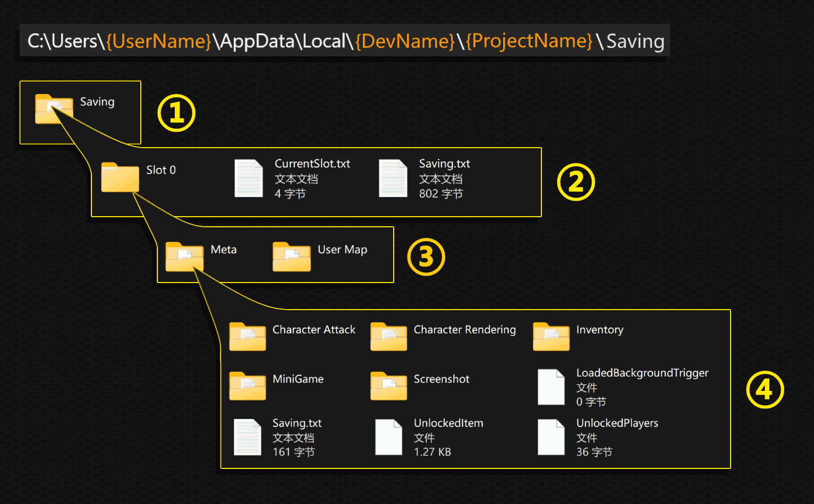Open the MiniGame folder icon
This screenshot has width=814, height=504.
(x=248, y=386)
